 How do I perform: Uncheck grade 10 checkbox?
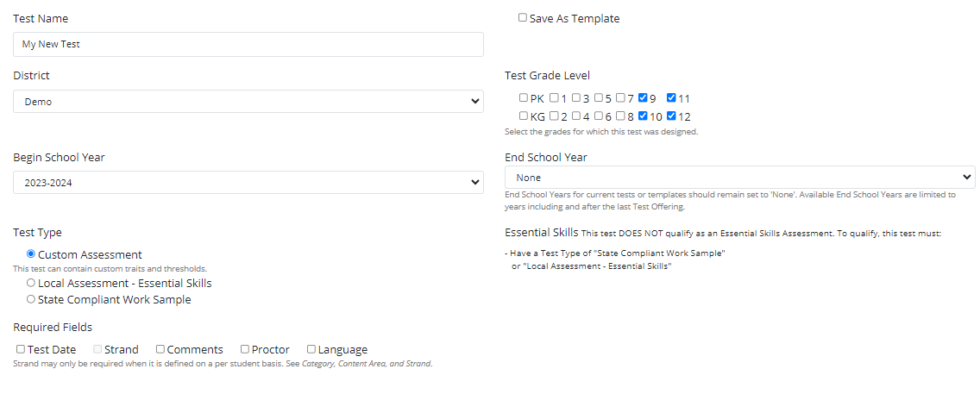(x=643, y=116)
